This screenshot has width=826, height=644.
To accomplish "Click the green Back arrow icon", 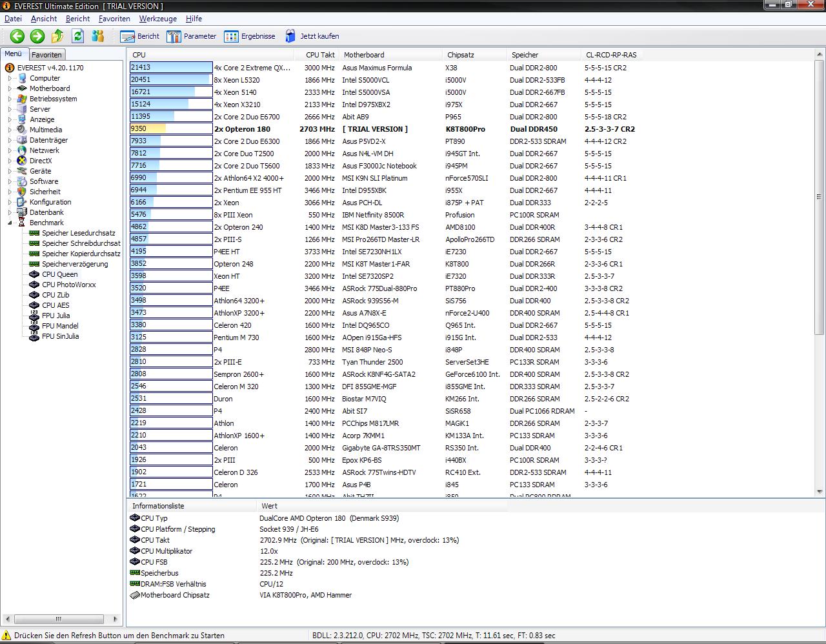I will (17, 36).
